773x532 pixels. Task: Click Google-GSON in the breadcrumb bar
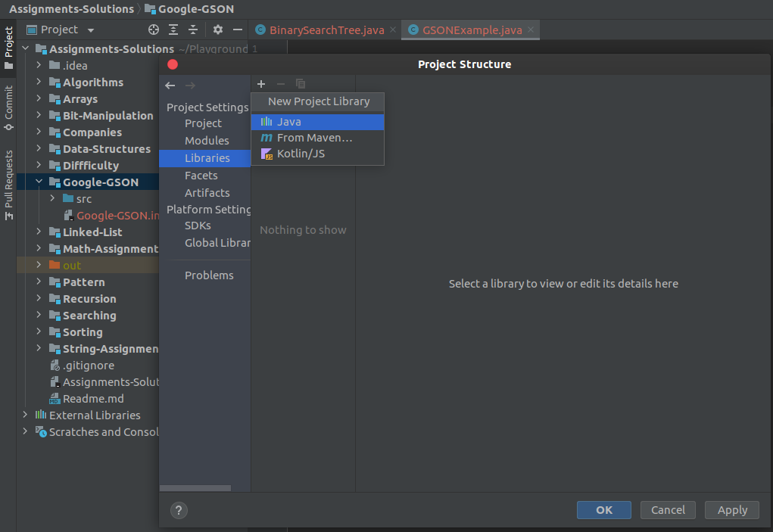coord(196,9)
